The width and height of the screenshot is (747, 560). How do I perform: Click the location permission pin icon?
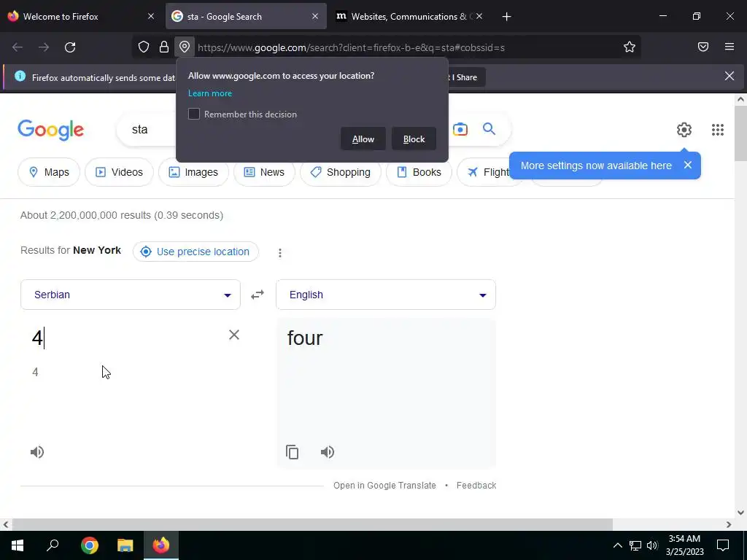coord(185,47)
